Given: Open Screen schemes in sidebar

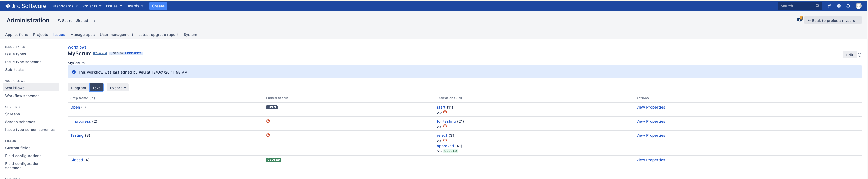Looking at the screenshot, I should tap(20, 122).
